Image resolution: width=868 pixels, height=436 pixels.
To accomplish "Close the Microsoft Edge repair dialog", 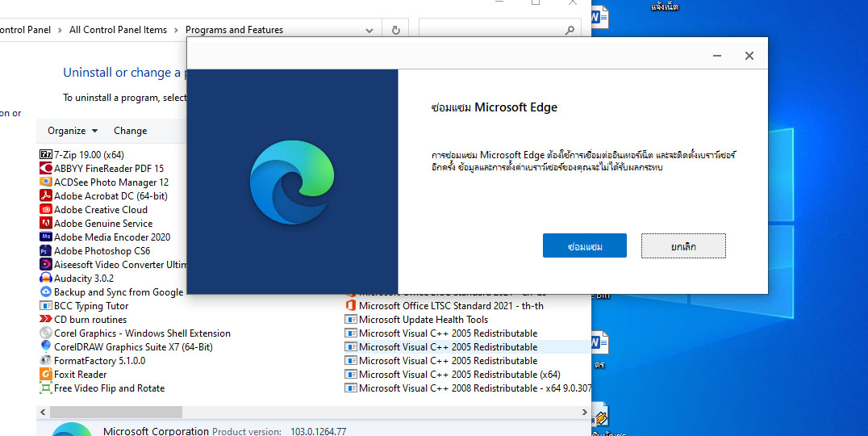I will 749,56.
